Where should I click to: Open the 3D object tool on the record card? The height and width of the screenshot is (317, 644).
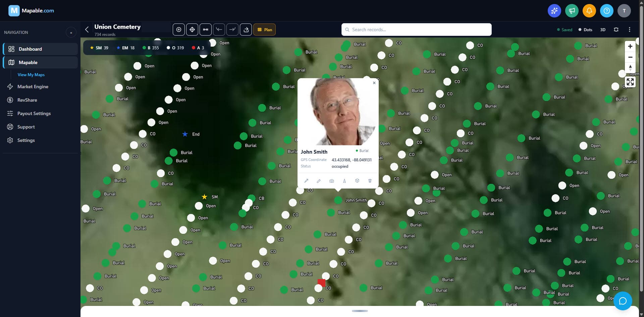357,181
